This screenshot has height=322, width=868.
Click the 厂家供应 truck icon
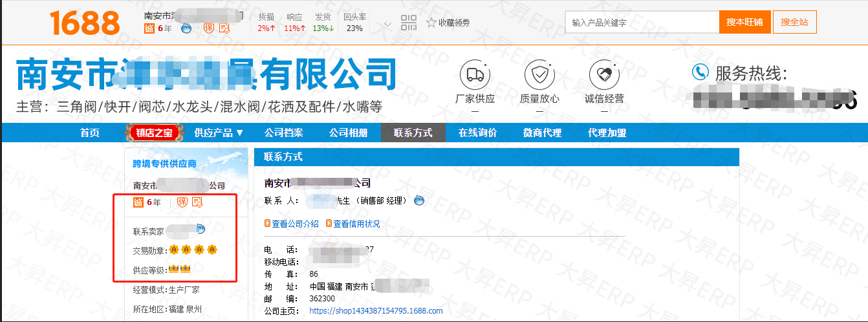475,74
